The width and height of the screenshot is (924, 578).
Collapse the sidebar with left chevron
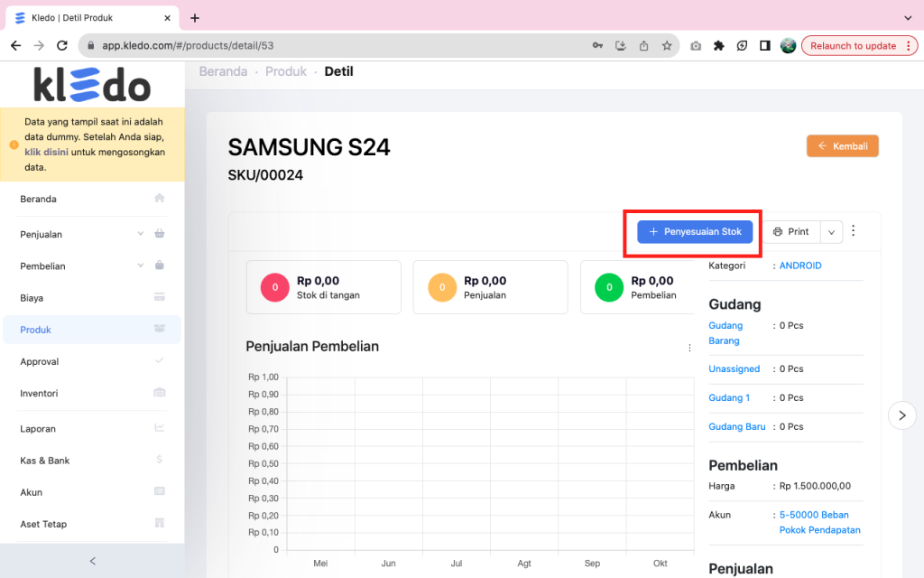click(x=93, y=561)
